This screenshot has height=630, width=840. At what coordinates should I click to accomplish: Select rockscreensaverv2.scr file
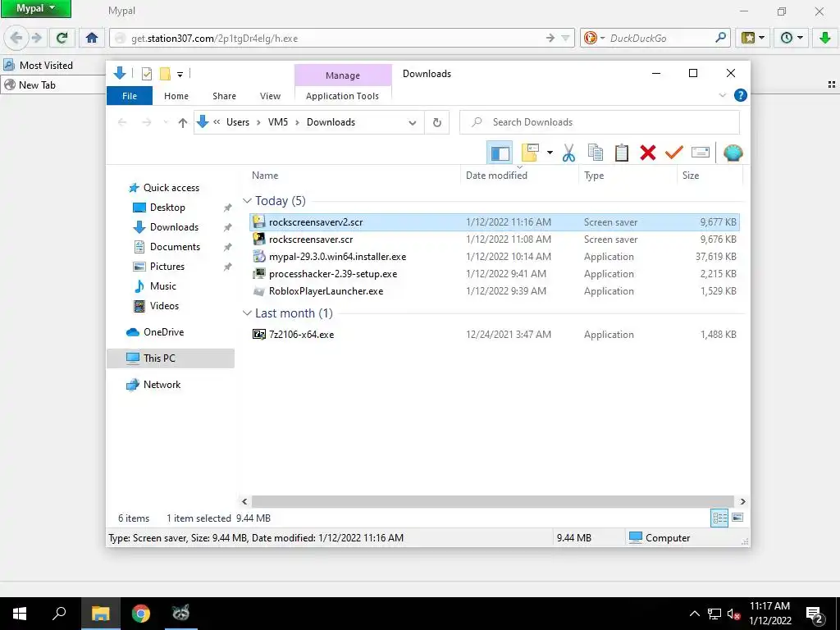[495, 221]
